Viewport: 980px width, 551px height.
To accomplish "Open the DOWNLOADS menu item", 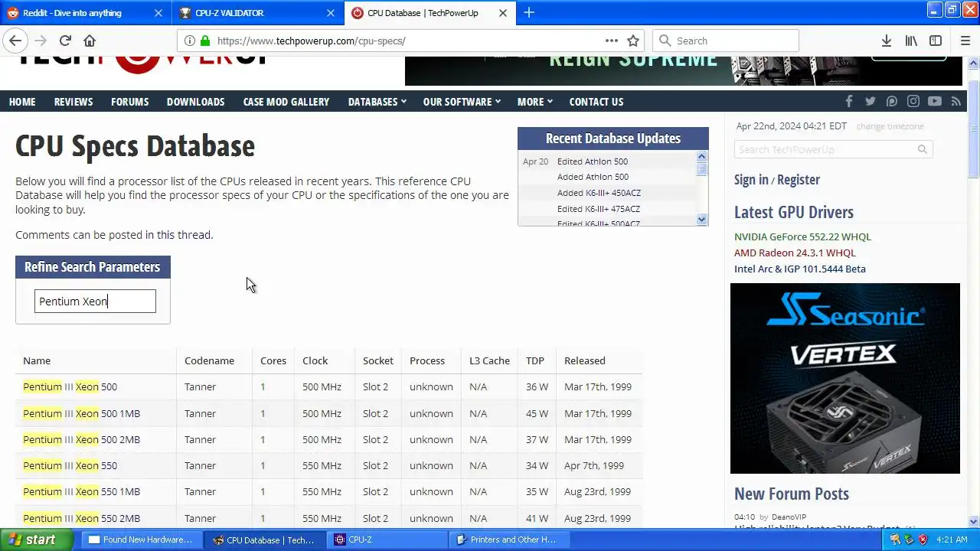I will pos(195,101).
